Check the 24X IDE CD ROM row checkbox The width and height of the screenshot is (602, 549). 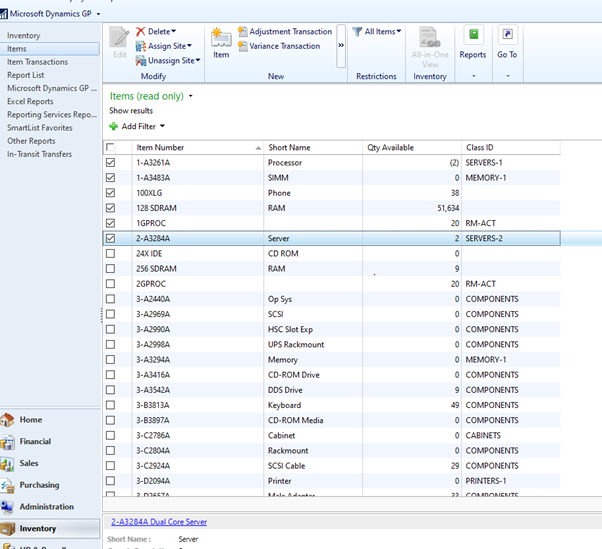coord(111,253)
